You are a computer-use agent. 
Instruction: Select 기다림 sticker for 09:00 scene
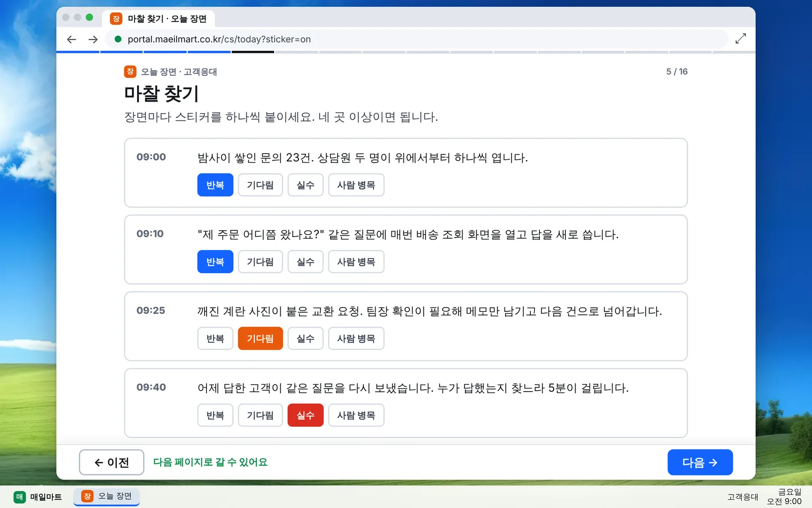[260, 185]
